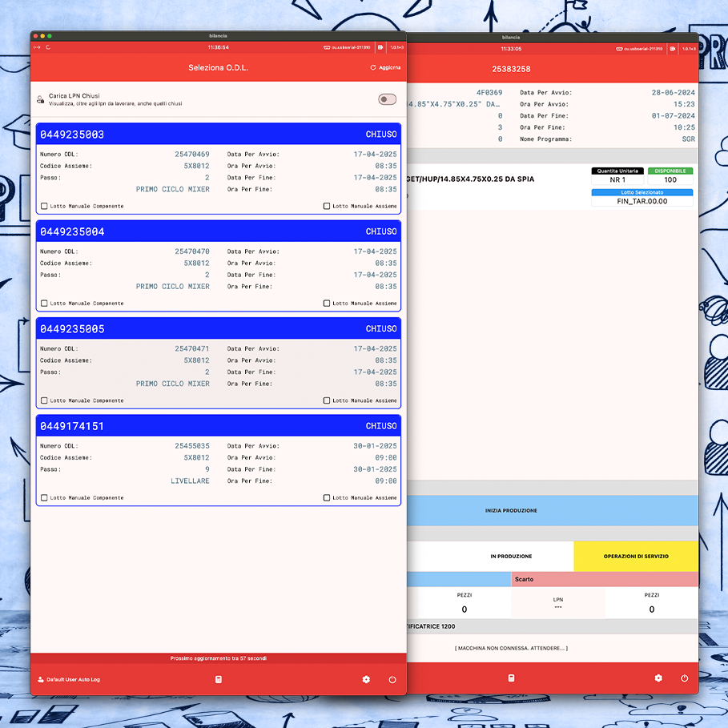Click the LIVELLARE step description
Viewport: 728px width, 728px height.
click(190, 481)
